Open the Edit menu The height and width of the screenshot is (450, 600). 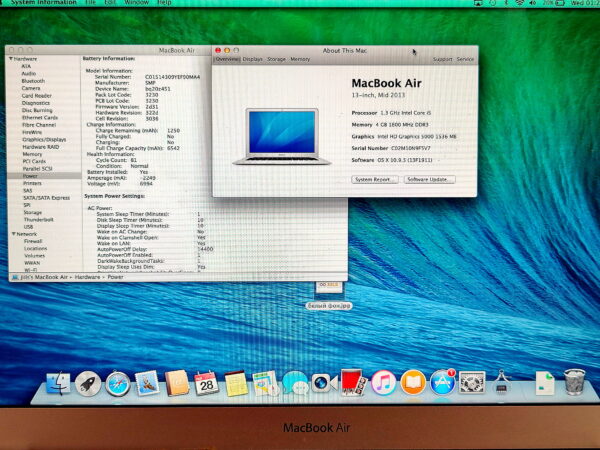coord(110,2)
